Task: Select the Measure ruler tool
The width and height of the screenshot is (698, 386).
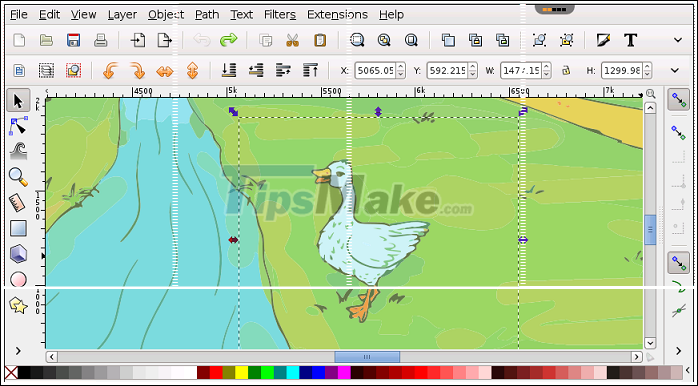Action: pyautogui.click(x=17, y=203)
